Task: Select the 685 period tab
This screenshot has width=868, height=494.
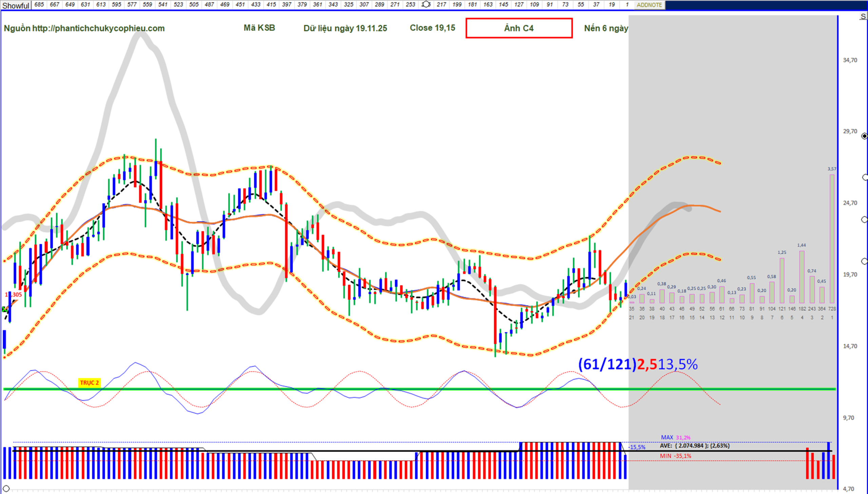Action: coord(39,4)
